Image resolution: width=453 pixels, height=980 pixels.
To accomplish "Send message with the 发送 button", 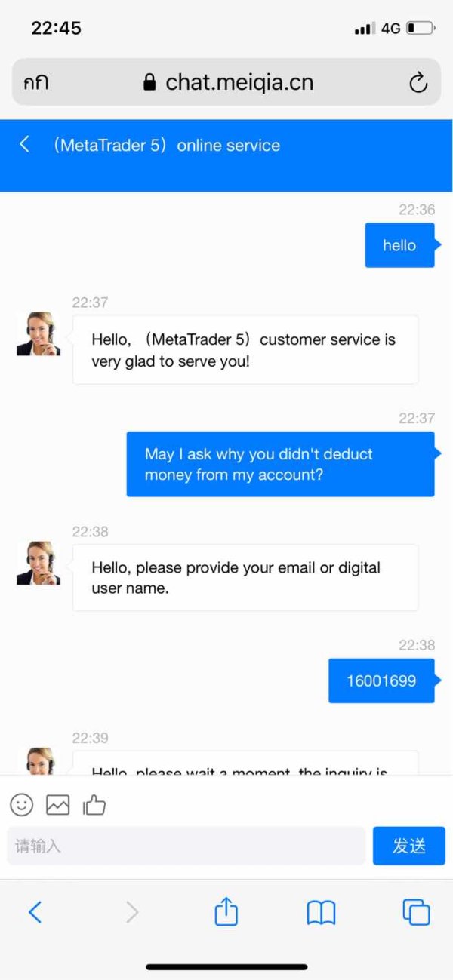I will [409, 846].
